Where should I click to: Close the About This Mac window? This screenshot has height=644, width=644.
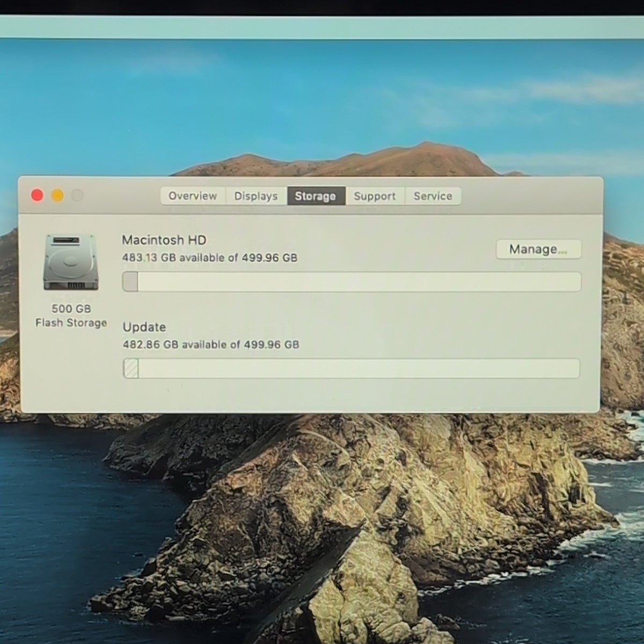[x=37, y=195]
